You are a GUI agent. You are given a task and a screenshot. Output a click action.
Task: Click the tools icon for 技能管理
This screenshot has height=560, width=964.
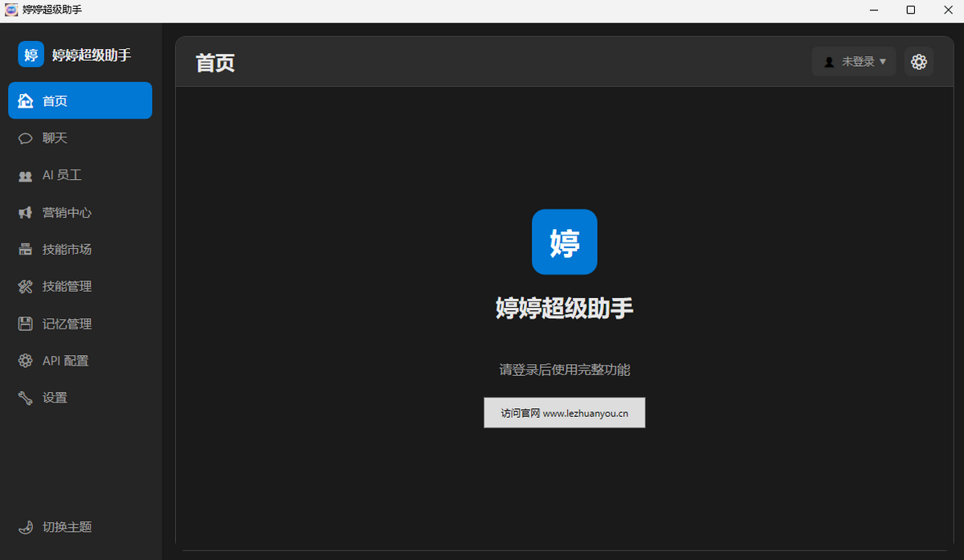pyautogui.click(x=26, y=286)
